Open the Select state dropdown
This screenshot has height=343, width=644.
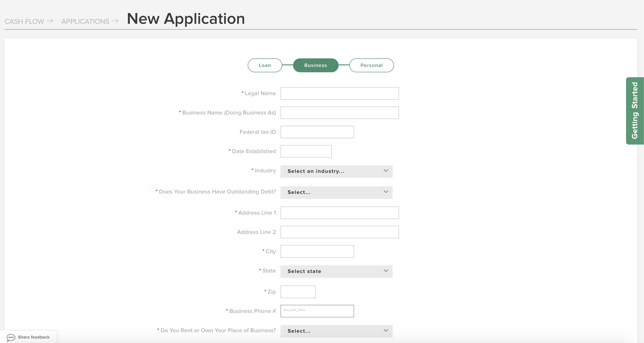click(x=336, y=271)
